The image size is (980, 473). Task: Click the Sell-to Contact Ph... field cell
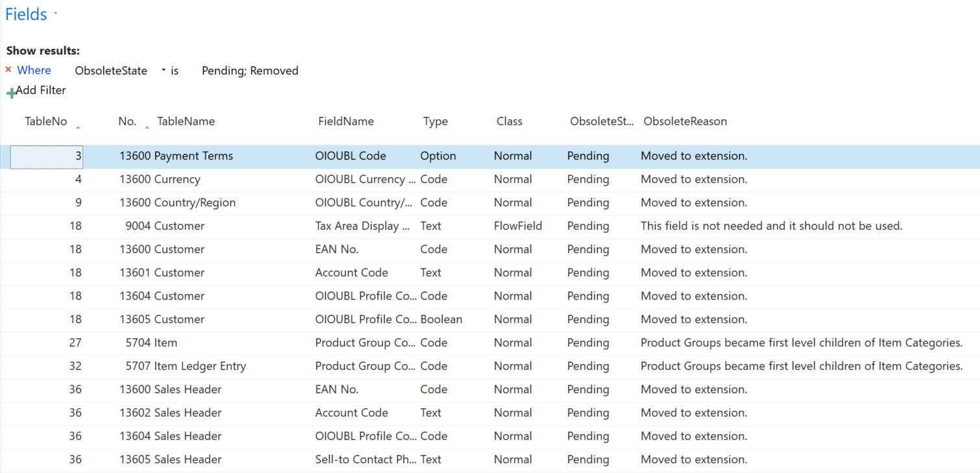pos(366,459)
